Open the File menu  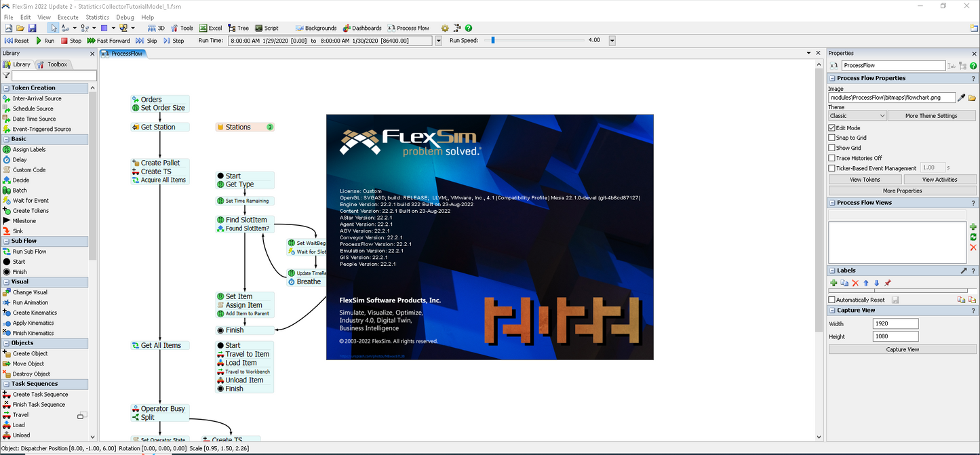click(x=9, y=17)
